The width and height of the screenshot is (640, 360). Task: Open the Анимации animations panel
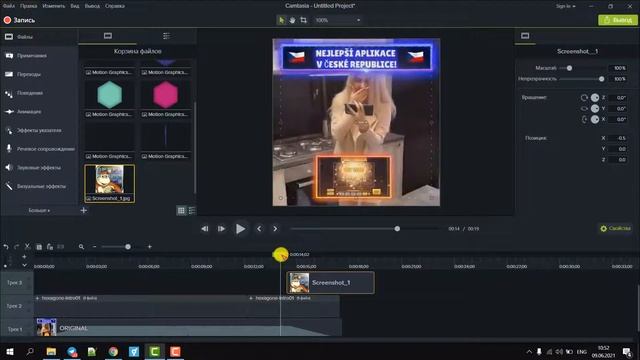39,111
